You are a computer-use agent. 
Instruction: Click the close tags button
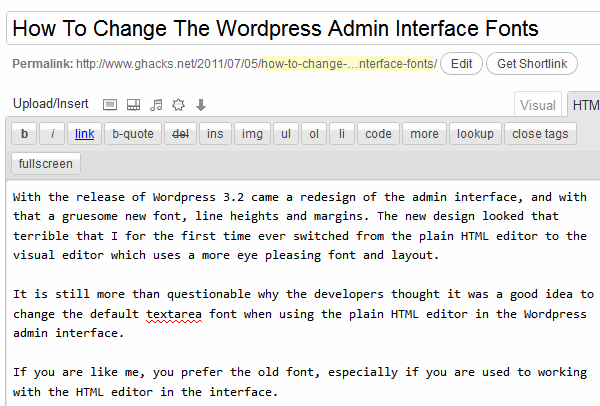click(x=540, y=134)
